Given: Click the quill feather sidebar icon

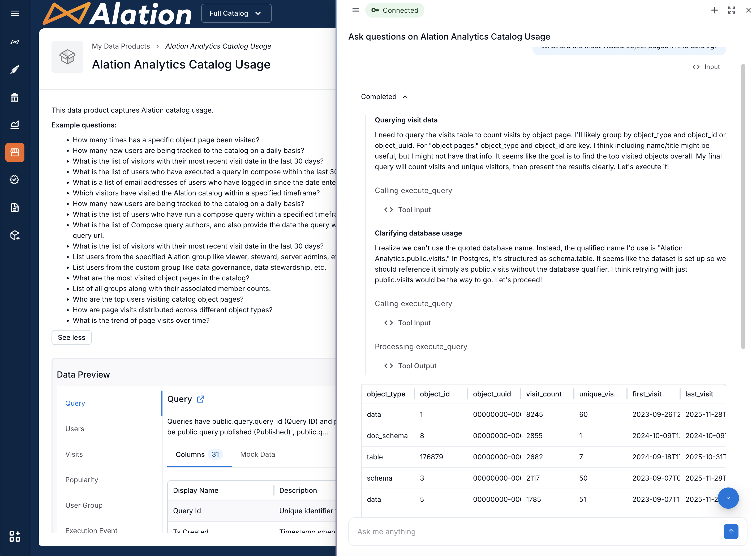Looking at the screenshot, I should (15, 70).
